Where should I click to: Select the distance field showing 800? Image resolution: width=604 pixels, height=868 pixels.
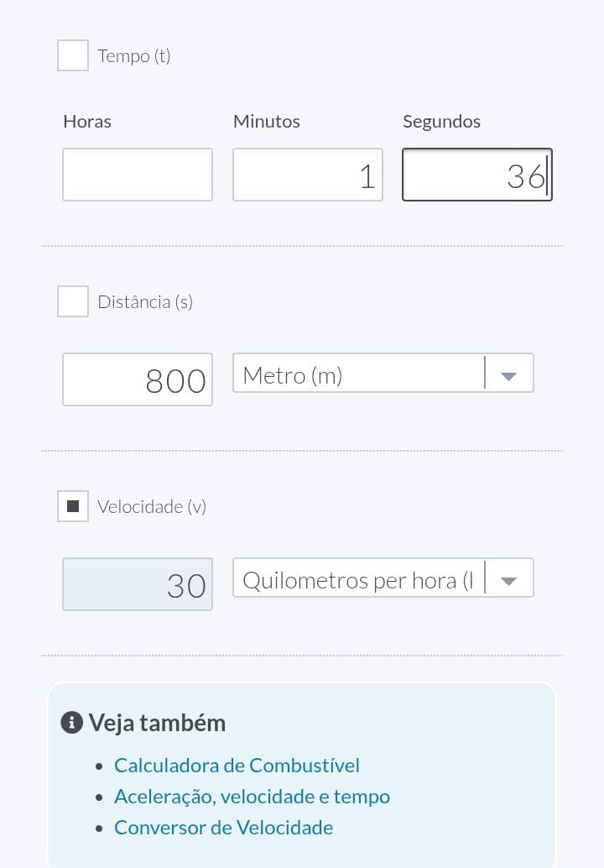tap(138, 379)
